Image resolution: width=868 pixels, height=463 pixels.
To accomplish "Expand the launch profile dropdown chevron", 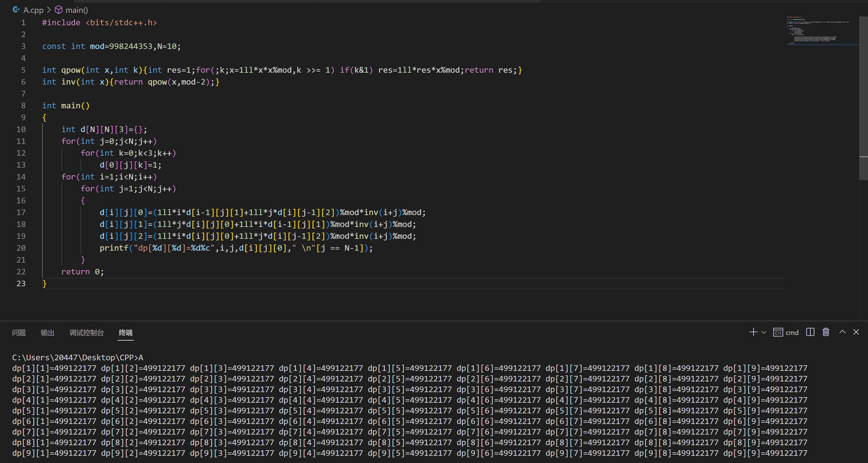I will click(x=764, y=332).
